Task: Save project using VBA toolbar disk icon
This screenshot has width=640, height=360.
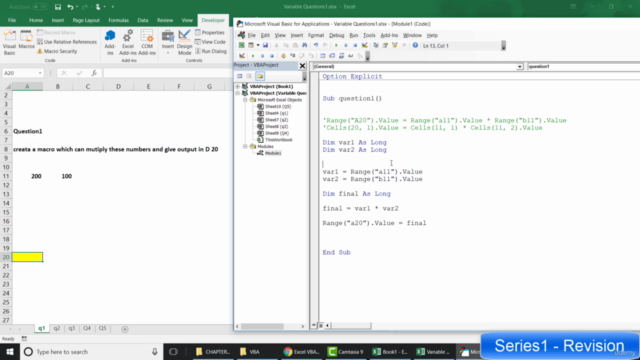Action: (x=265, y=45)
